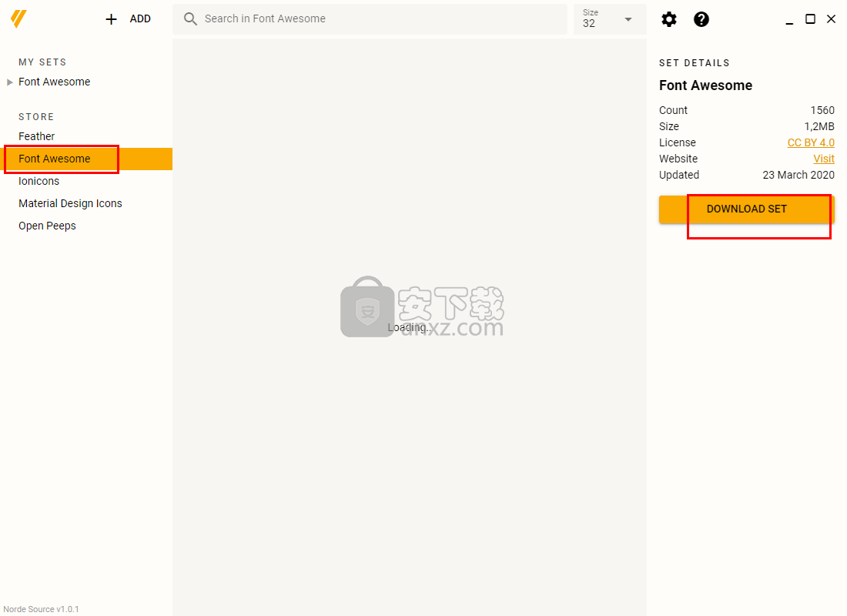This screenshot has width=847, height=616.
Task: Click the updated date 23 March 2020
Action: point(798,175)
